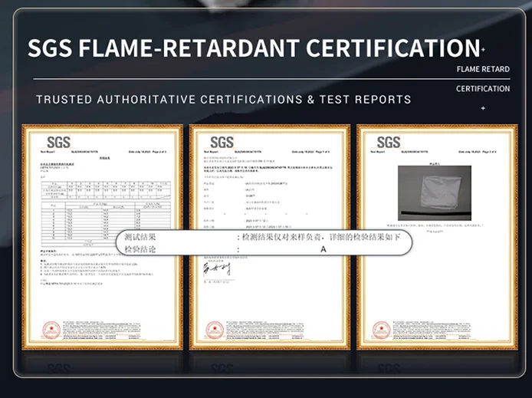
Task: Click the TRUSTED AUTHORITATIVE CERTIFICATIONS & TEST REPORTS subtitle
Action: pyautogui.click(x=224, y=100)
